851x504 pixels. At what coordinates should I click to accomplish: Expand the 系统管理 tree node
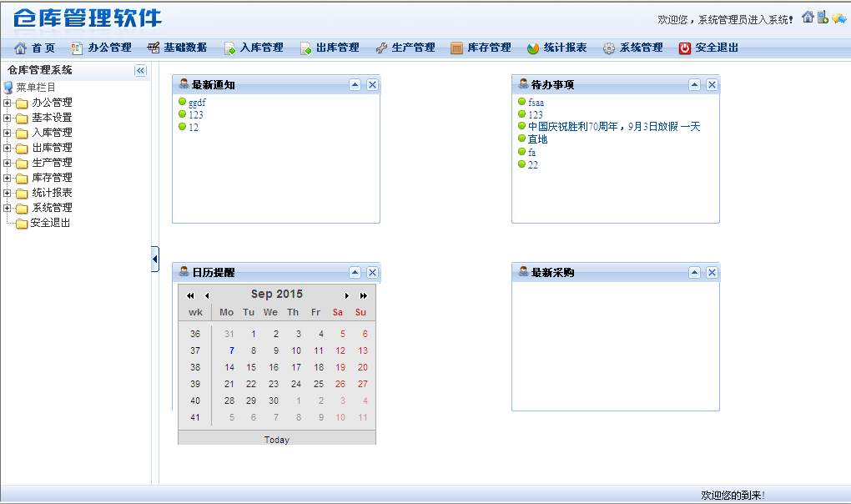pos(8,209)
